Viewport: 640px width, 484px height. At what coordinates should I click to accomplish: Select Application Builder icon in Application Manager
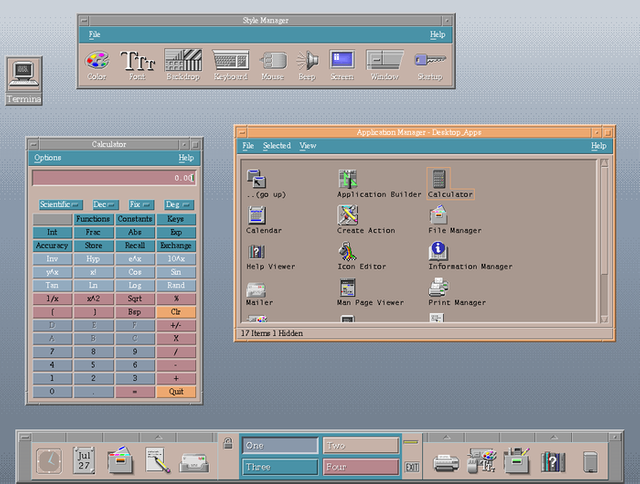point(348,179)
